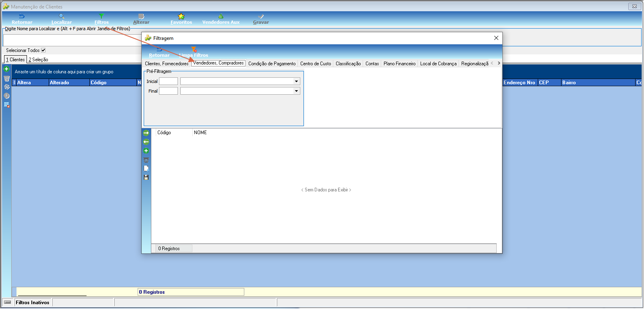Select the Clientes, Fornecedores tab
The height and width of the screenshot is (309, 644).
click(167, 64)
